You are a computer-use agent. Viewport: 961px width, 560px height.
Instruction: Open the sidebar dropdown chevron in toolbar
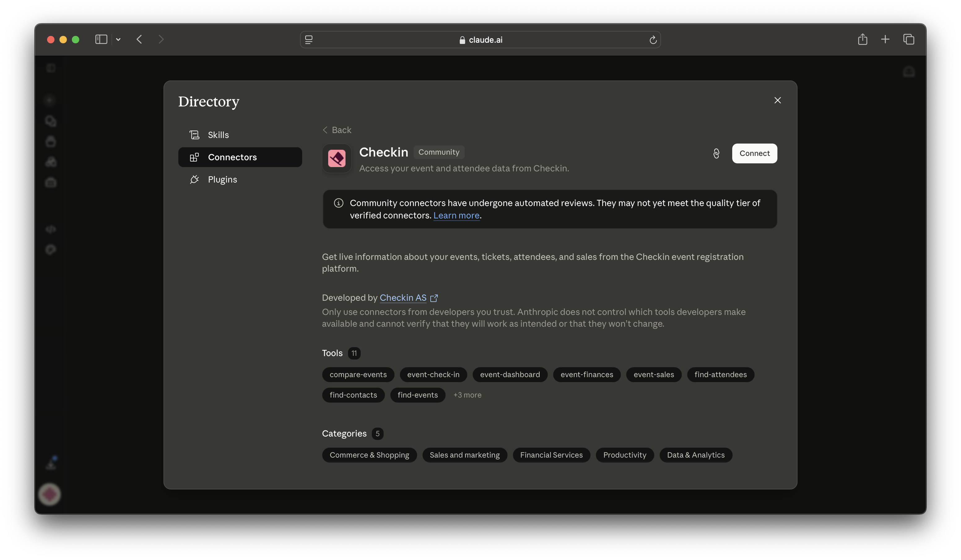click(118, 39)
